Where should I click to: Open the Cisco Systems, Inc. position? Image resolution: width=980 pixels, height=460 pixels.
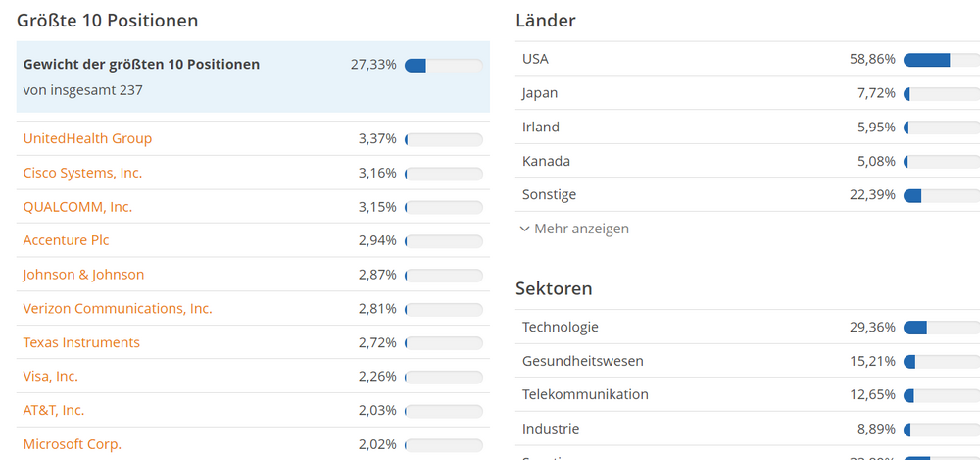click(x=82, y=173)
